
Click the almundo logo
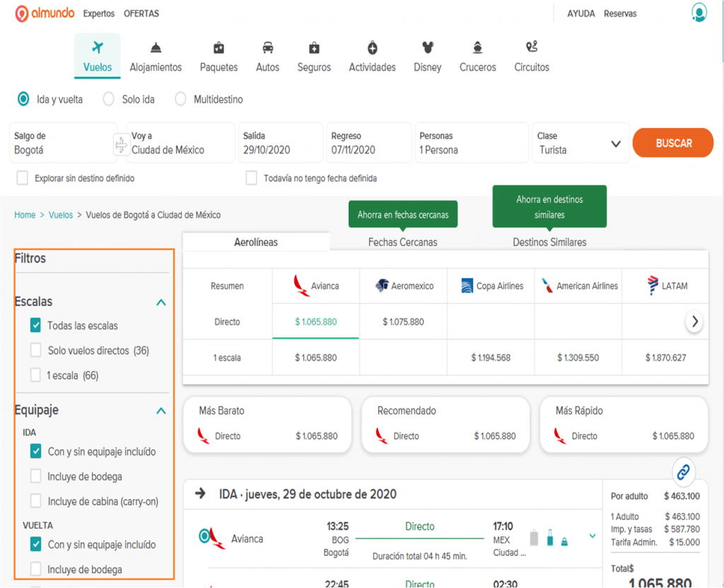click(45, 13)
